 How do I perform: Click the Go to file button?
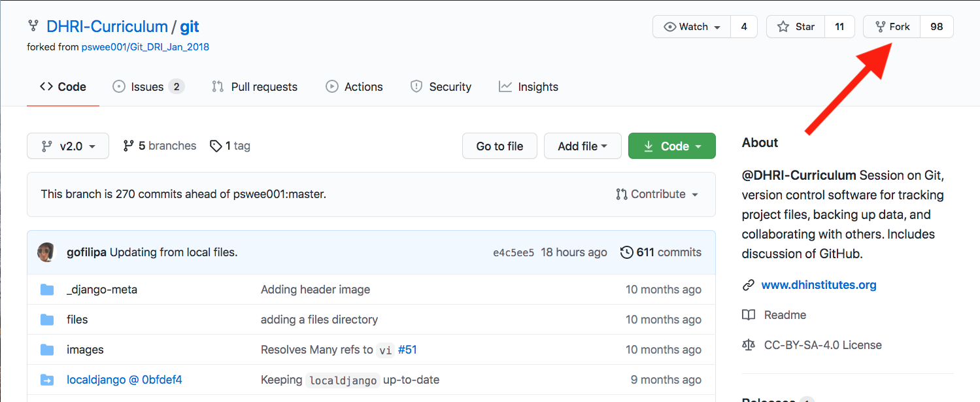499,146
